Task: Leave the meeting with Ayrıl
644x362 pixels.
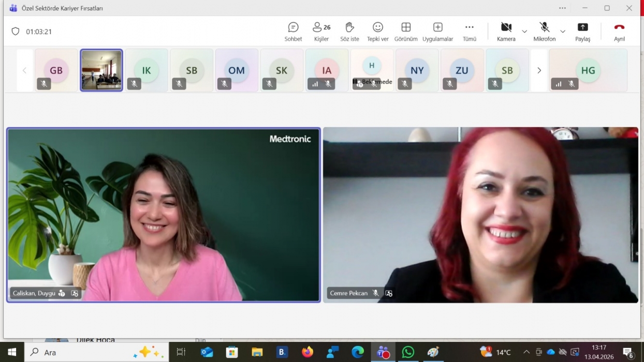Action: (619, 31)
